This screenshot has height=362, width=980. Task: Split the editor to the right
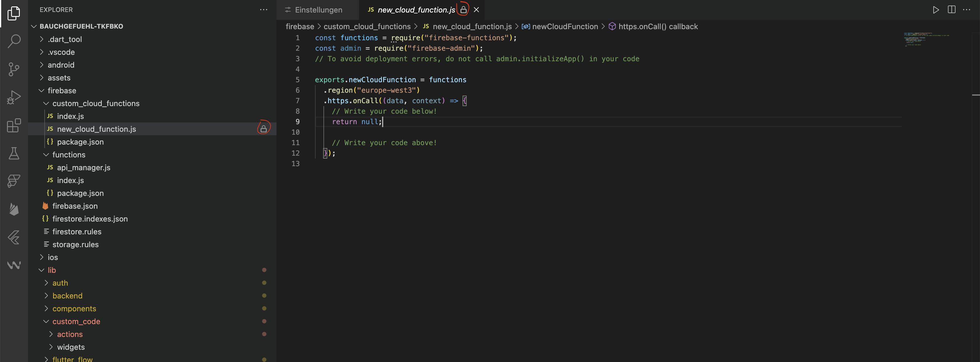click(x=951, y=10)
